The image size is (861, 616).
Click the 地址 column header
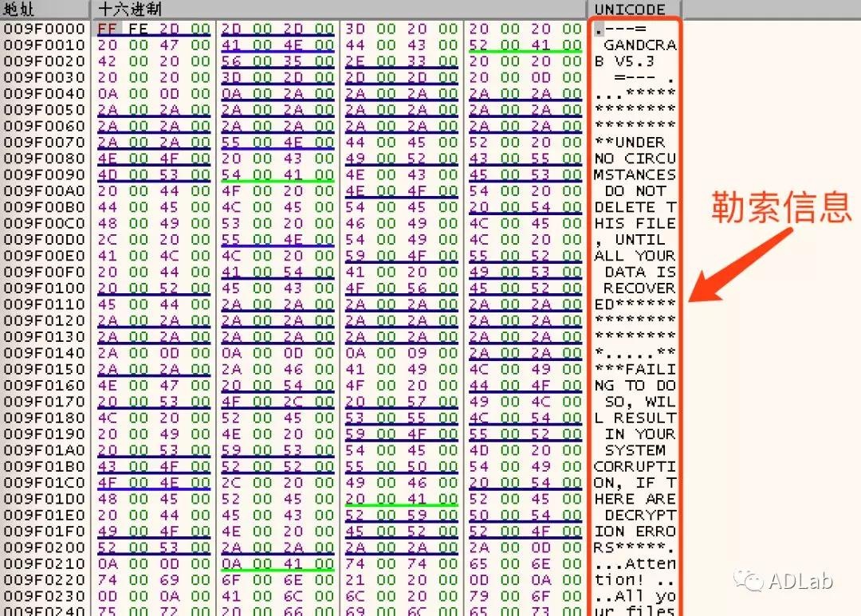(x=18, y=9)
